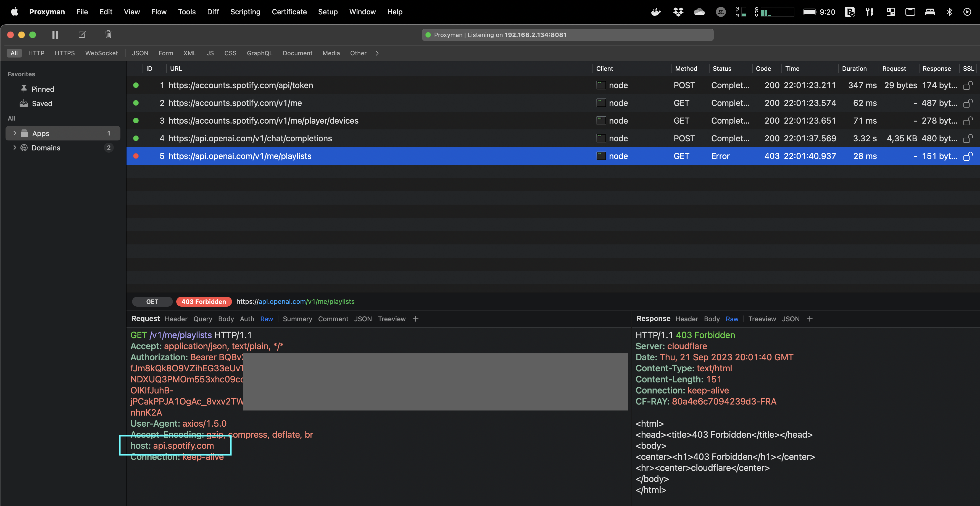Open the Docker whale icon in menu bar
980x506 pixels.
[x=656, y=12]
